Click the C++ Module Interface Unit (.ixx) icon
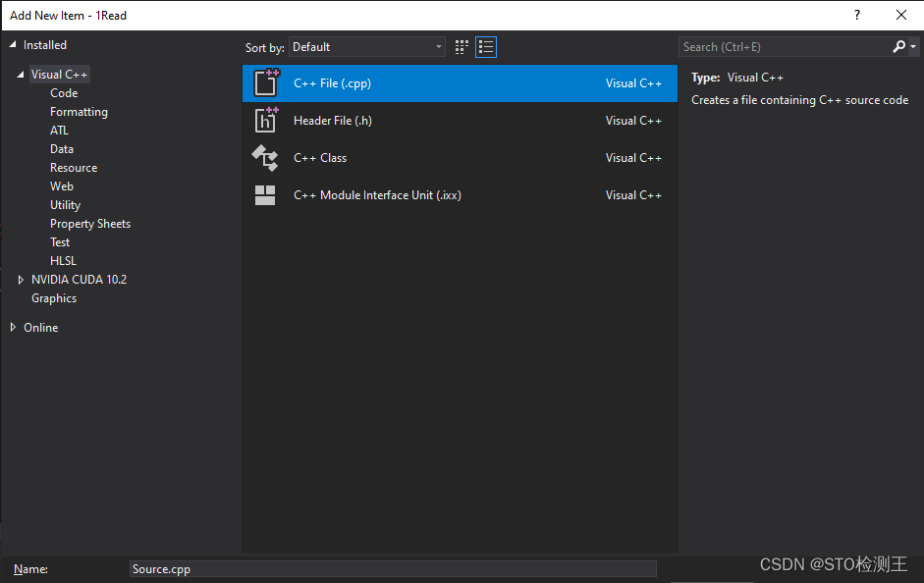Image resolution: width=924 pixels, height=583 pixels. point(266,194)
